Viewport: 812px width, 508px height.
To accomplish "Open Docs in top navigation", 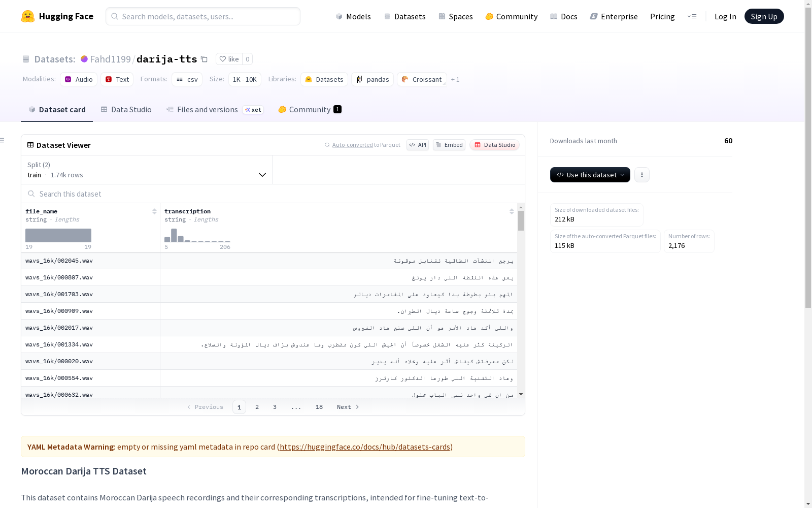I will click(564, 16).
